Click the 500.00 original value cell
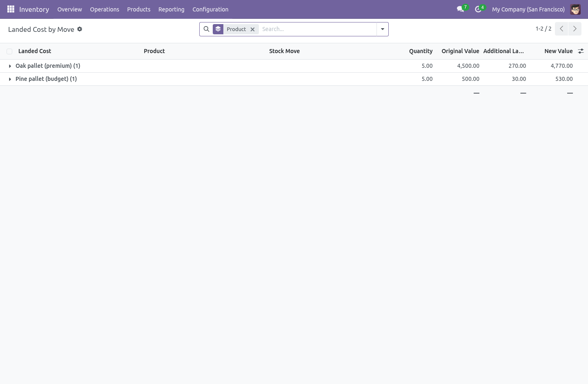Screen dimensions: 588x384 point(470,79)
